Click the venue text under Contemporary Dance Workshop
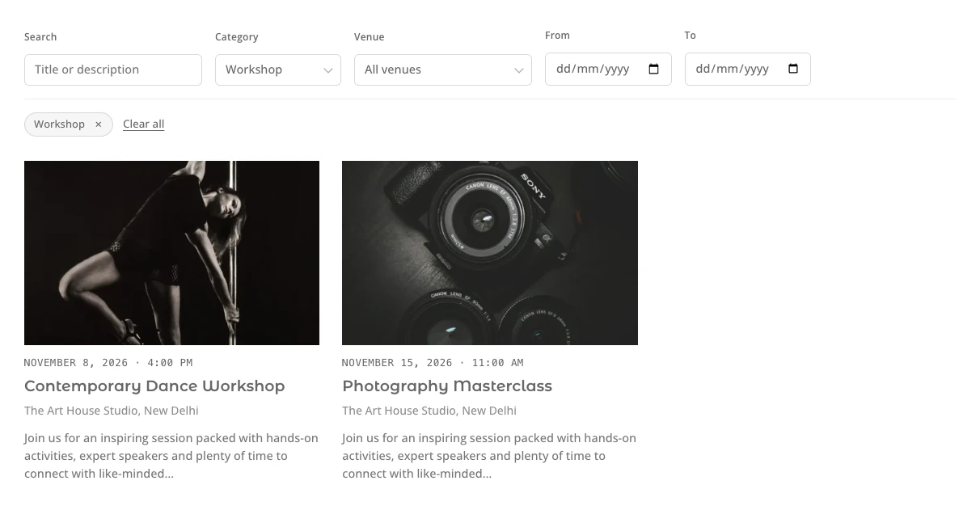The image size is (980, 506). (x=112, y=411)
